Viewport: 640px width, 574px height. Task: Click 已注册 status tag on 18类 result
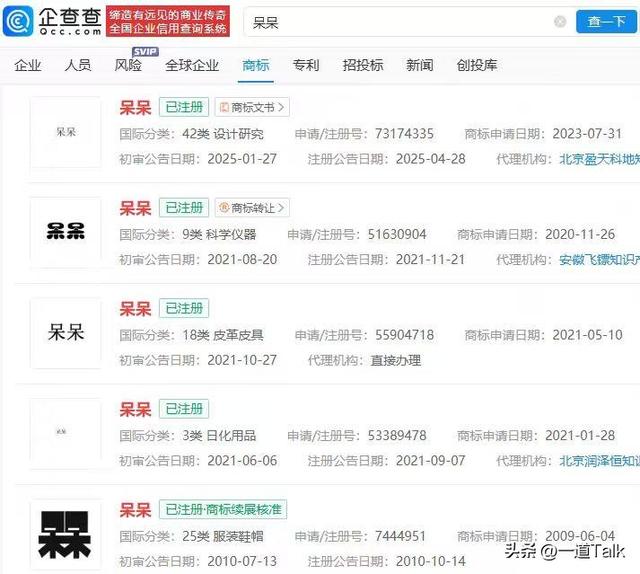184,308
